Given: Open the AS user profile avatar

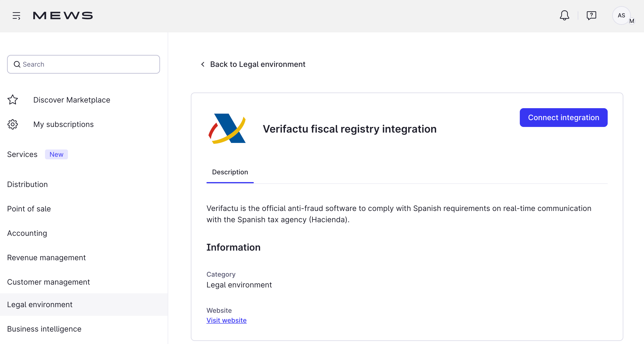Looking at the screenshot, I should pyautogui.click(x=621, y=15).
